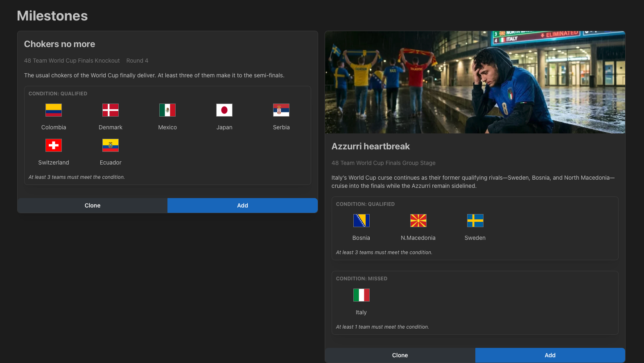Click the 'Condition: Missed' label
644x363 pixels.
(x=362, y=279)
